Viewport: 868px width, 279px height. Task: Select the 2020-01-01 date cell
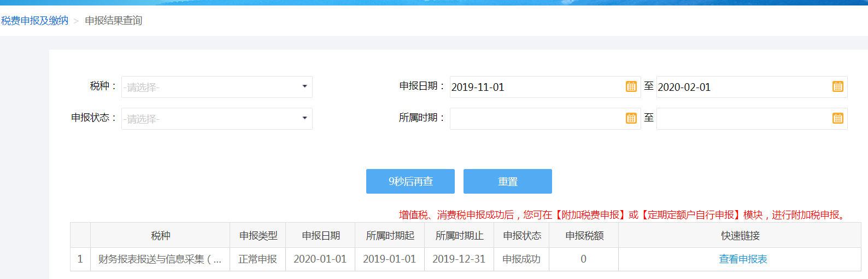(x=321, y=259)
